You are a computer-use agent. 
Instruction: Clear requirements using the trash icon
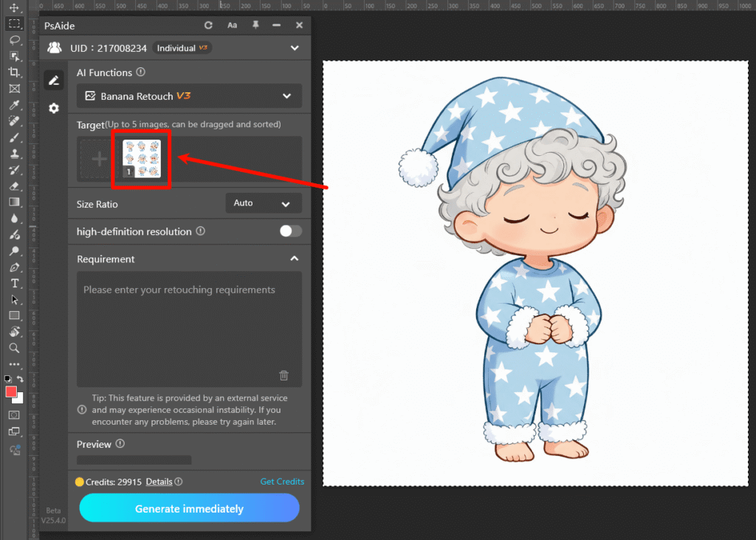[x=284, y=375]
